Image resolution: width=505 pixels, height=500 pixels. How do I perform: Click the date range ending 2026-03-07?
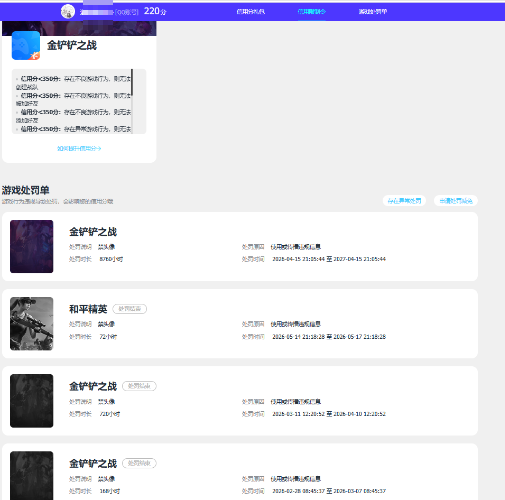coord(329,491)
